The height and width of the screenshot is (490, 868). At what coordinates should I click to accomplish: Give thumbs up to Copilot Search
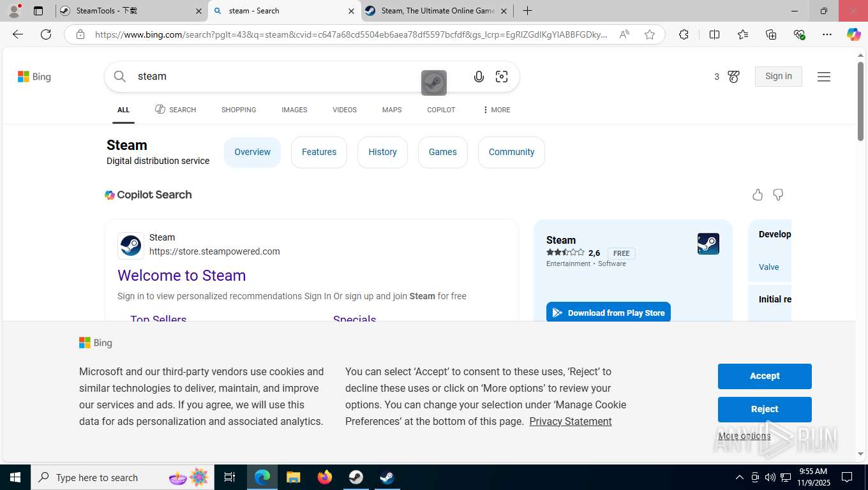click(x=758, y=195)
